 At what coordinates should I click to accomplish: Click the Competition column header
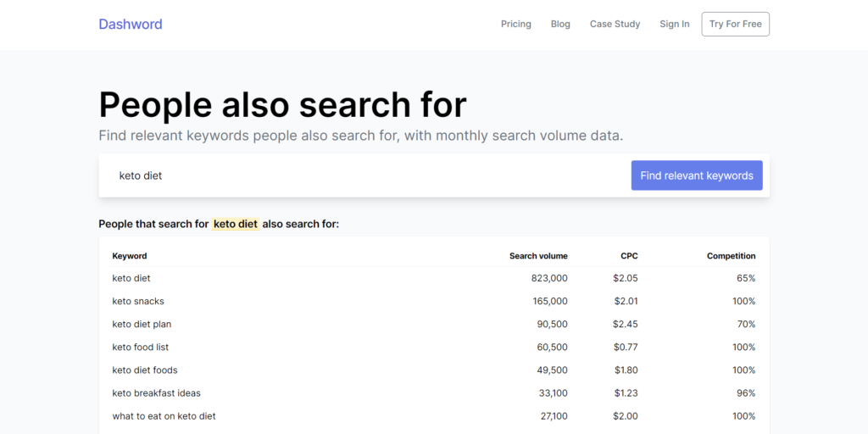point(731,256)
